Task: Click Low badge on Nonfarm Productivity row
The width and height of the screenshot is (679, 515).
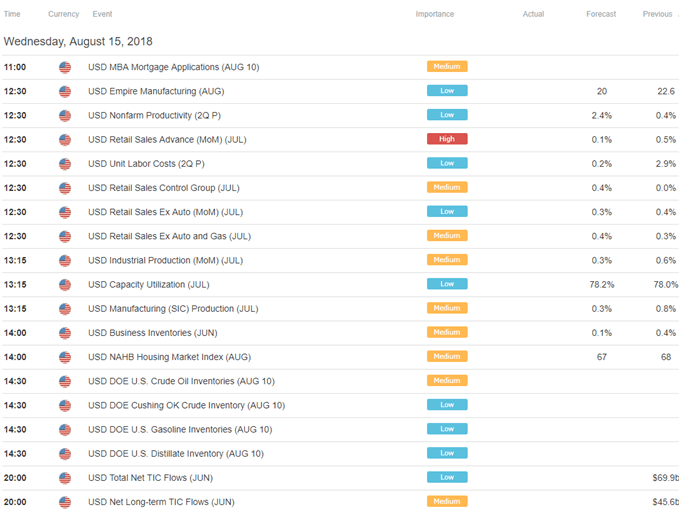Action: [x=447, y=115]
